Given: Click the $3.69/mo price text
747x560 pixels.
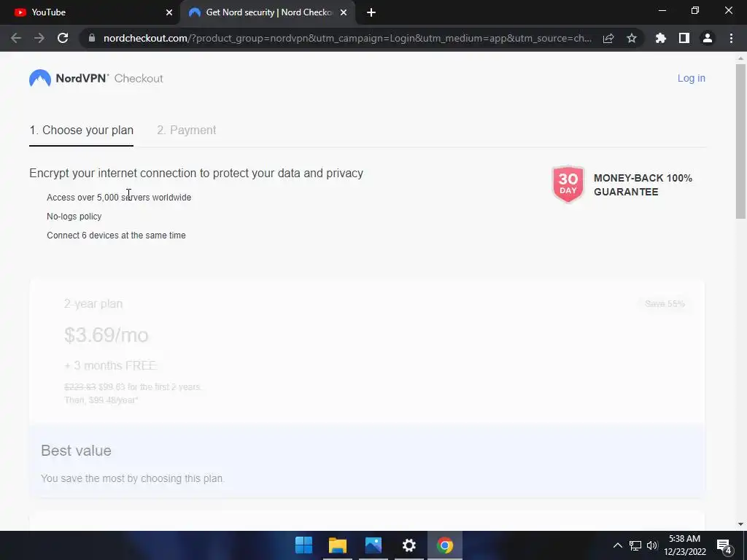Looking at the screenshot, I should tap(107, 335).
